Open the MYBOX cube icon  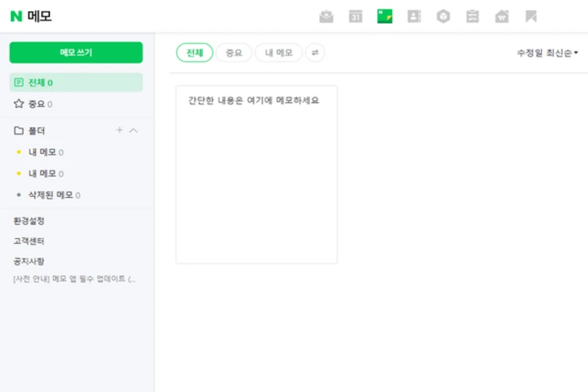443,16
